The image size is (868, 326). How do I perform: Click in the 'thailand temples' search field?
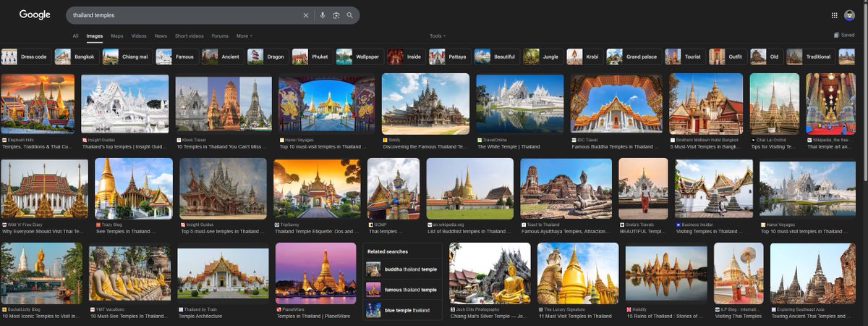(184, 15)
